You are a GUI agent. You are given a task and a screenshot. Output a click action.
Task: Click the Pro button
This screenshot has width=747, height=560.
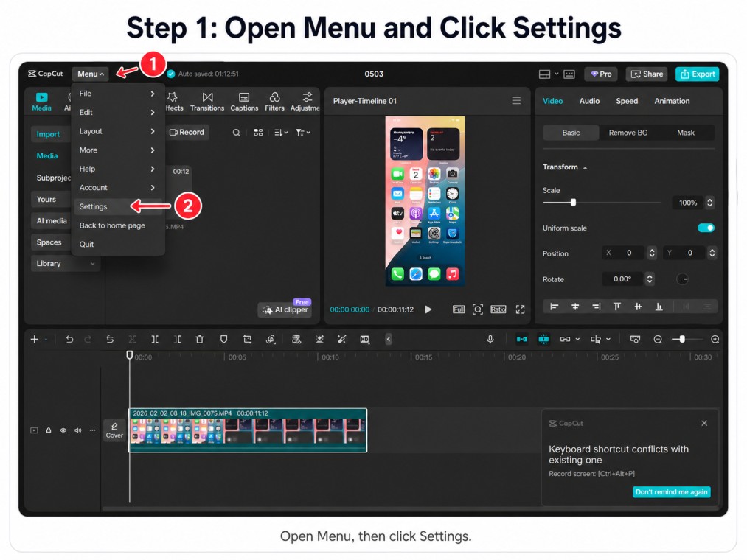point(601,74)
